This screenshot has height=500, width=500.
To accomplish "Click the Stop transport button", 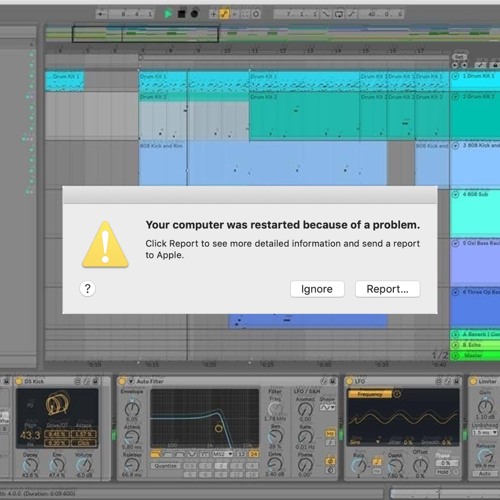I will point(181,14).
